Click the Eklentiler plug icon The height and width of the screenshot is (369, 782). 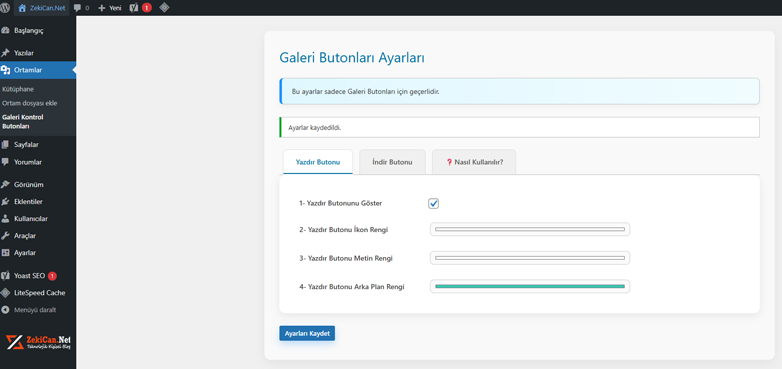click(x=5, y=201)
